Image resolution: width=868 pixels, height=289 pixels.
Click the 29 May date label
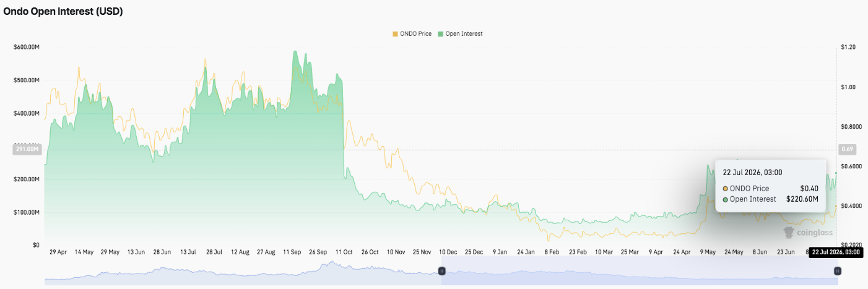[110, 252]
